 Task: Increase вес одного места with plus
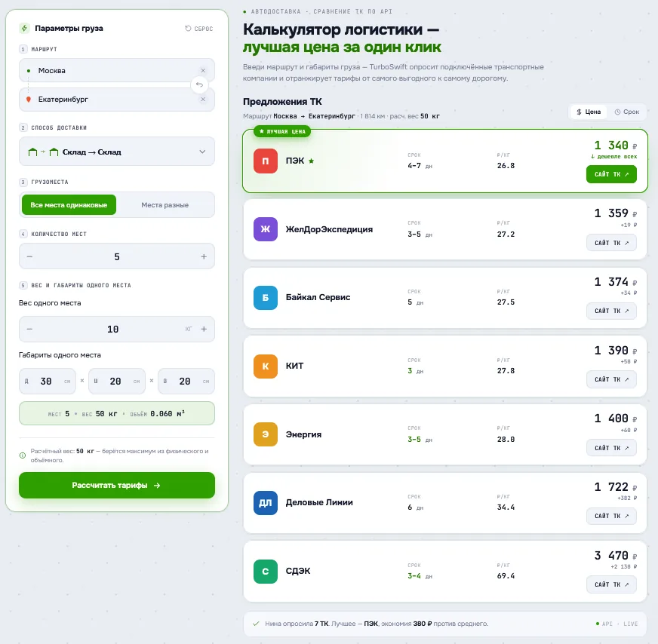coord(204,329)
